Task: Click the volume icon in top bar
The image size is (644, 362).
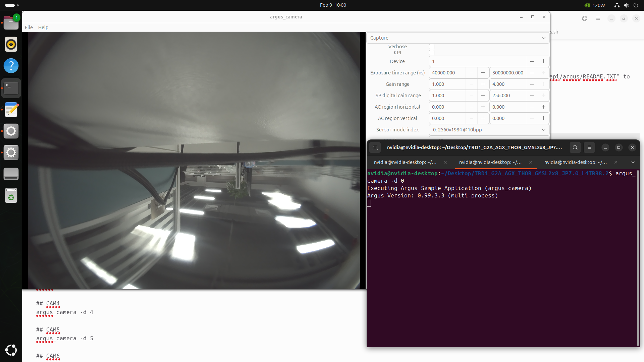Action: 626,5
